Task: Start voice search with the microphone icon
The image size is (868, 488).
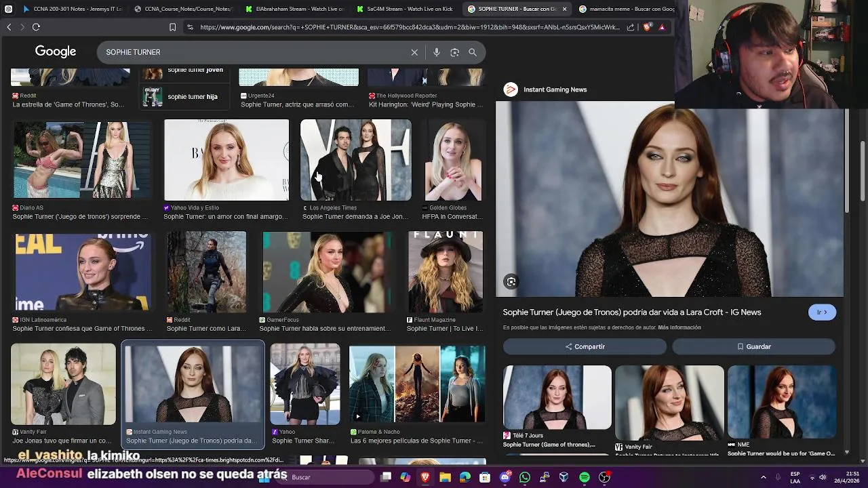Action: click(437, 52)
